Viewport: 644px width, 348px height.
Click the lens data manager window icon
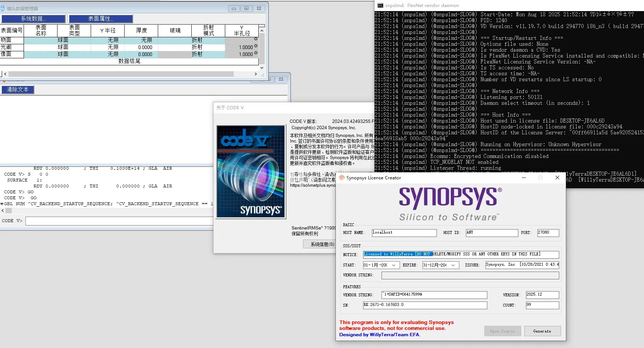pos(3,8)
